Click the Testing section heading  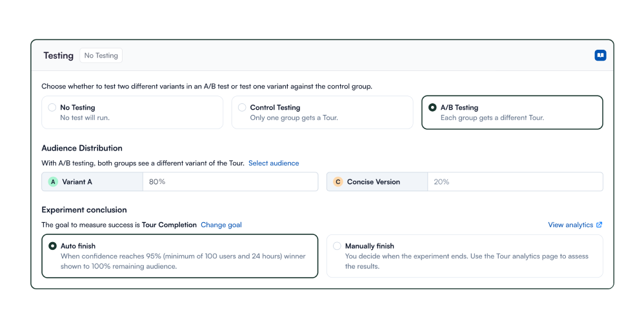pos(59,56)
